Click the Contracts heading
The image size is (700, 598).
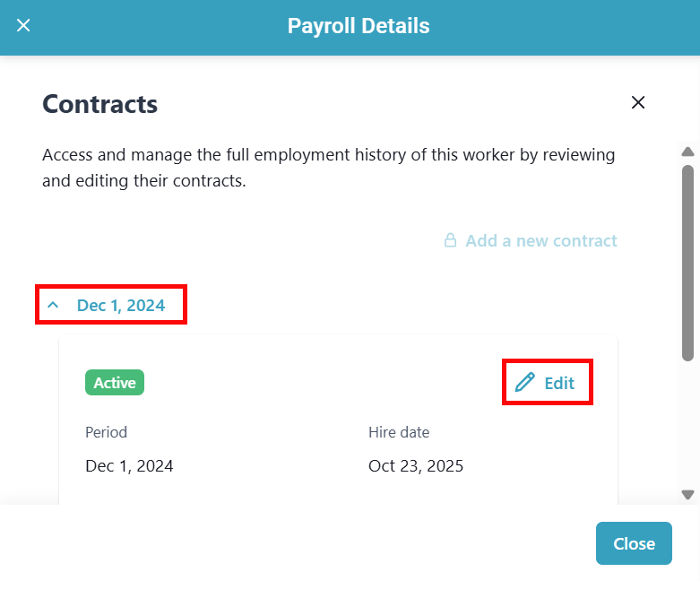(x=100, y=104)
